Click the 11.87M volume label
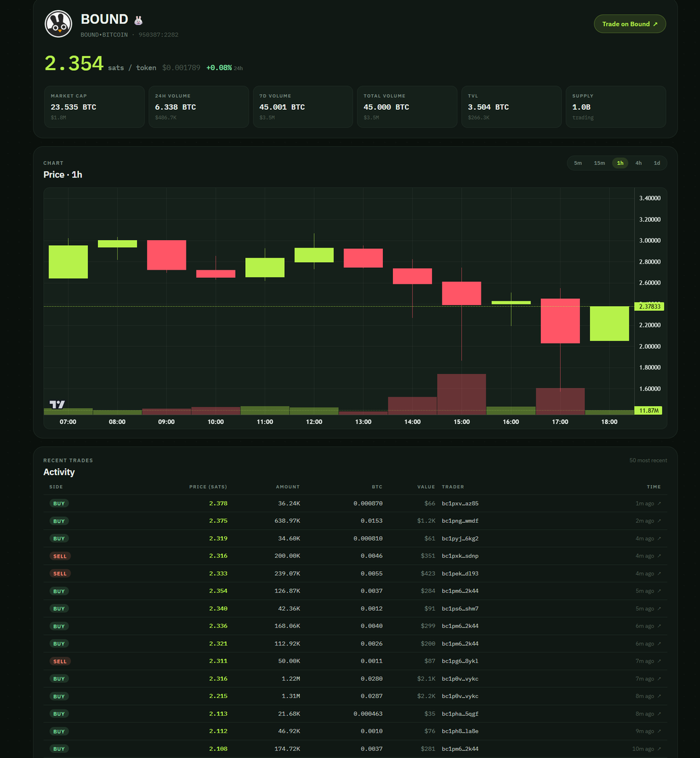700x758 pixels. (x=648, y=411)
